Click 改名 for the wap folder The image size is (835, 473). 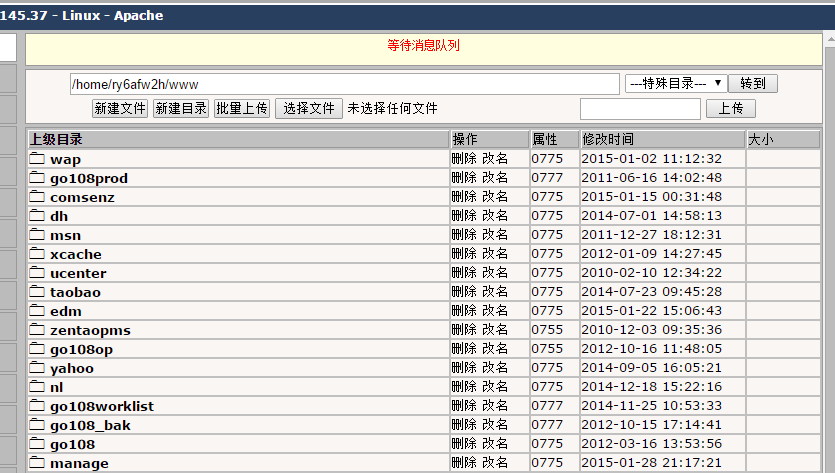(x=495, y=159)
